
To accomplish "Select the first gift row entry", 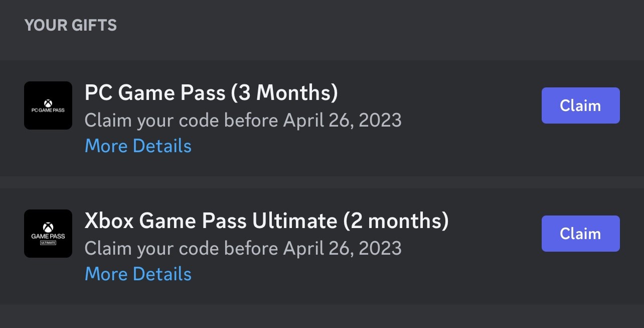I will pos(322,118).
